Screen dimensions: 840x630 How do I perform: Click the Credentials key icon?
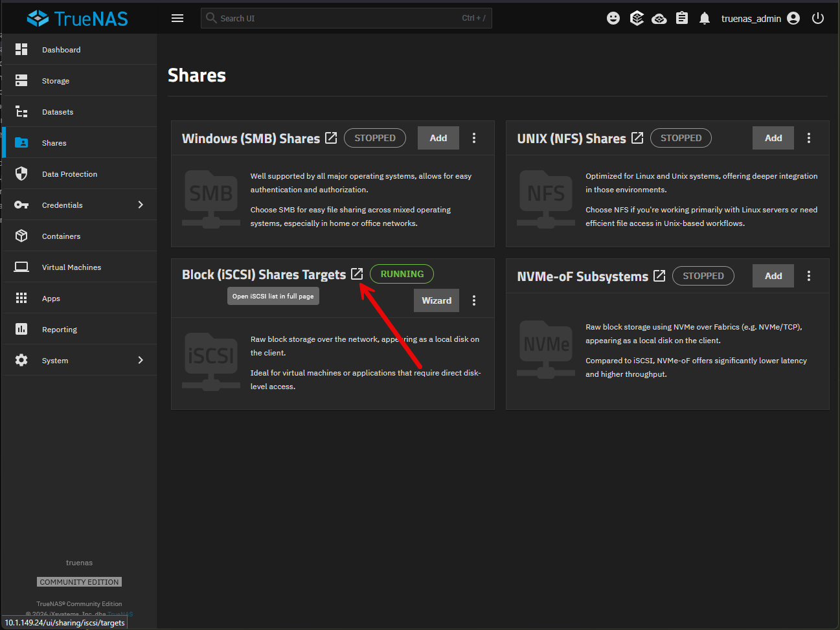(21, 205)
